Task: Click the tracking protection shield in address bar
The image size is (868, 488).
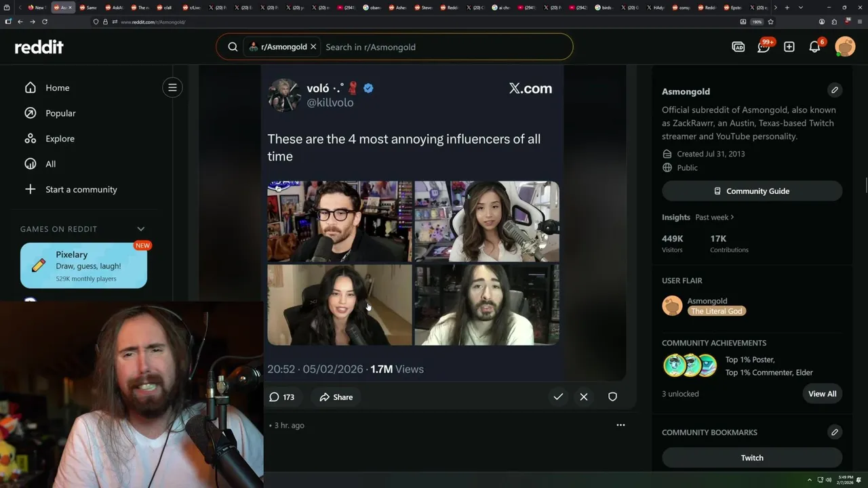Action: (96, 22)
